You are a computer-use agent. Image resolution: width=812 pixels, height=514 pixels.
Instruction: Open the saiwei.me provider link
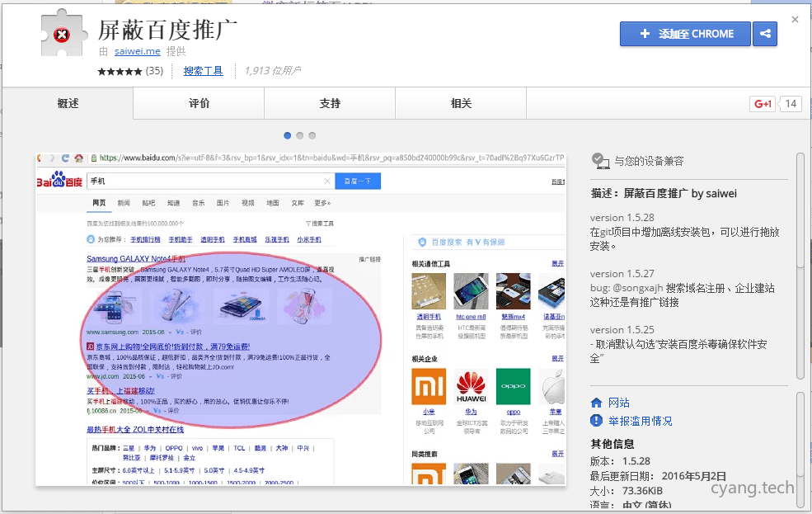(137, 50)
